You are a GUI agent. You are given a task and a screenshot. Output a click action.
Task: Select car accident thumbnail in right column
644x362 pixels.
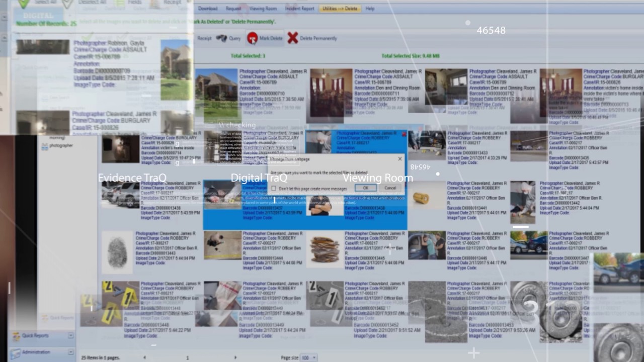(529, 245)
